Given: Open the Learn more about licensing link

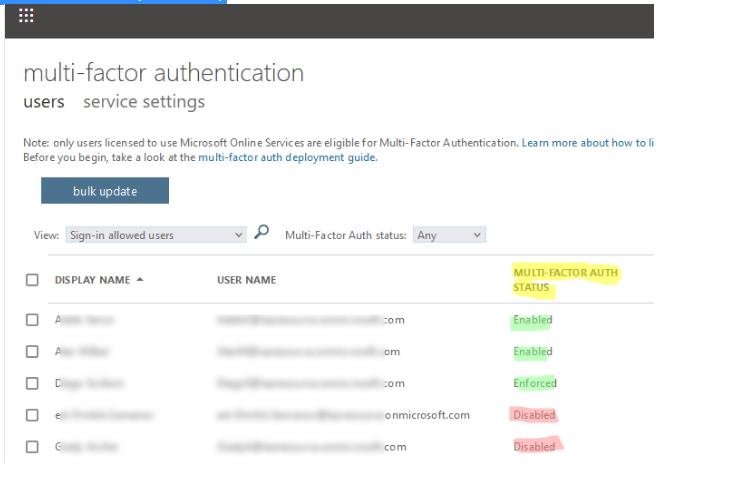Looking at the screenshot, I should (x=588, y=143).
